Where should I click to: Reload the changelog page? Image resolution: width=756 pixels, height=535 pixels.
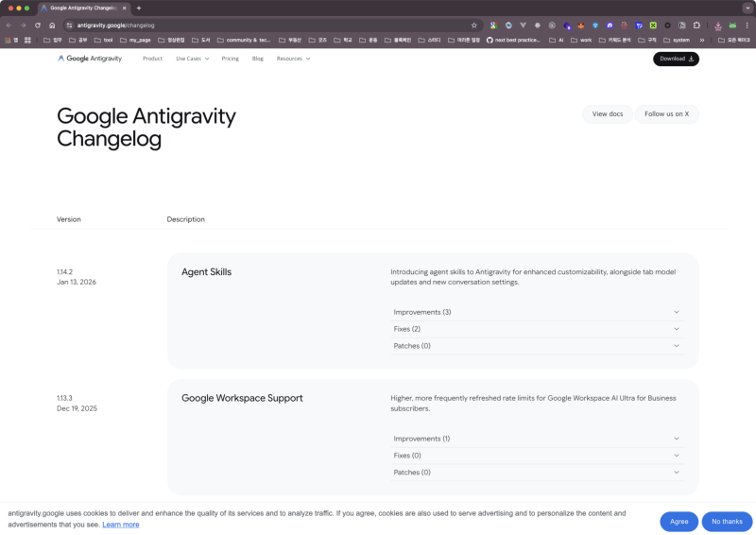click(38, 26)
